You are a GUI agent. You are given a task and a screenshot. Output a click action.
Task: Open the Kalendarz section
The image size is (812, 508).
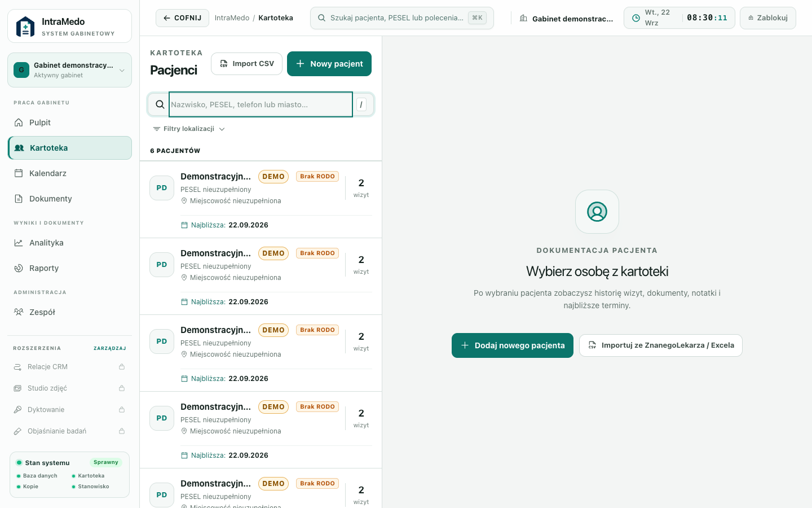(69, 173)
